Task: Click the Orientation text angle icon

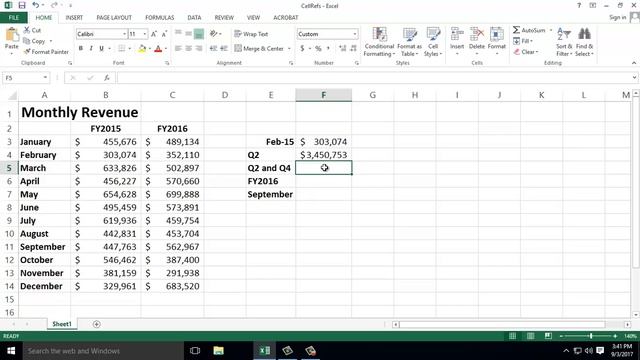Action: coord(213,34)
